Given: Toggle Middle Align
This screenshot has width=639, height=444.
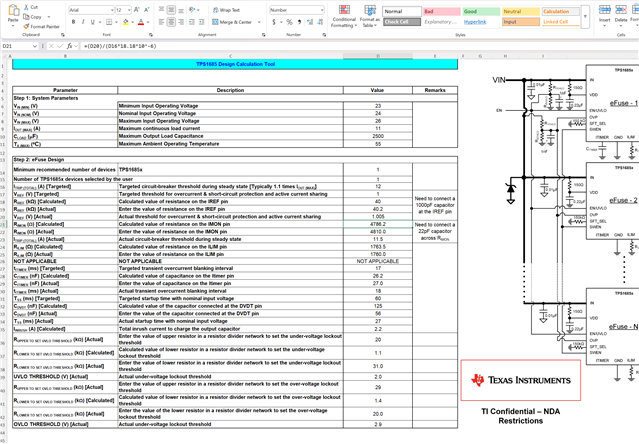Looking at the screenshot, I should [171, 9].
